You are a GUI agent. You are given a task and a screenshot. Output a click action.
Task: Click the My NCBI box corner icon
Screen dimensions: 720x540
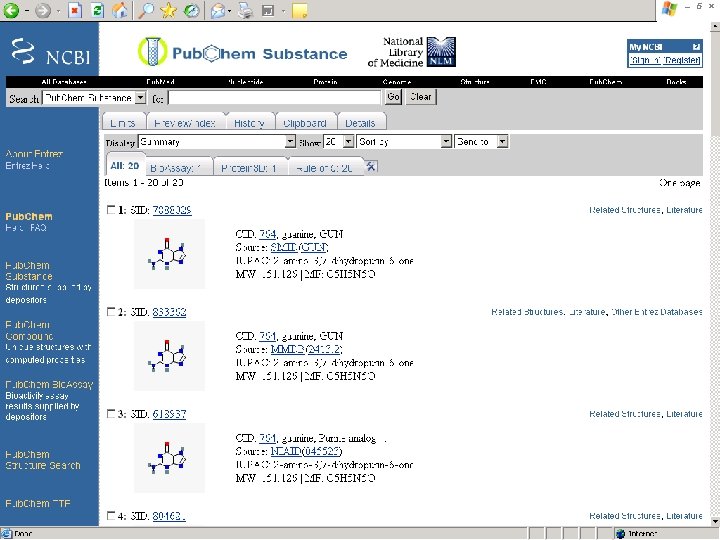click(696, 47)
